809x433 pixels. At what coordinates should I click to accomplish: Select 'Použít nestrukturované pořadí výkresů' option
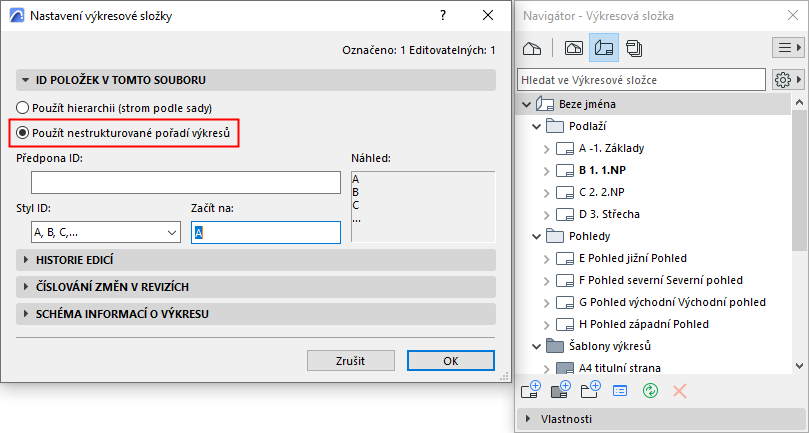coord(23,132)
